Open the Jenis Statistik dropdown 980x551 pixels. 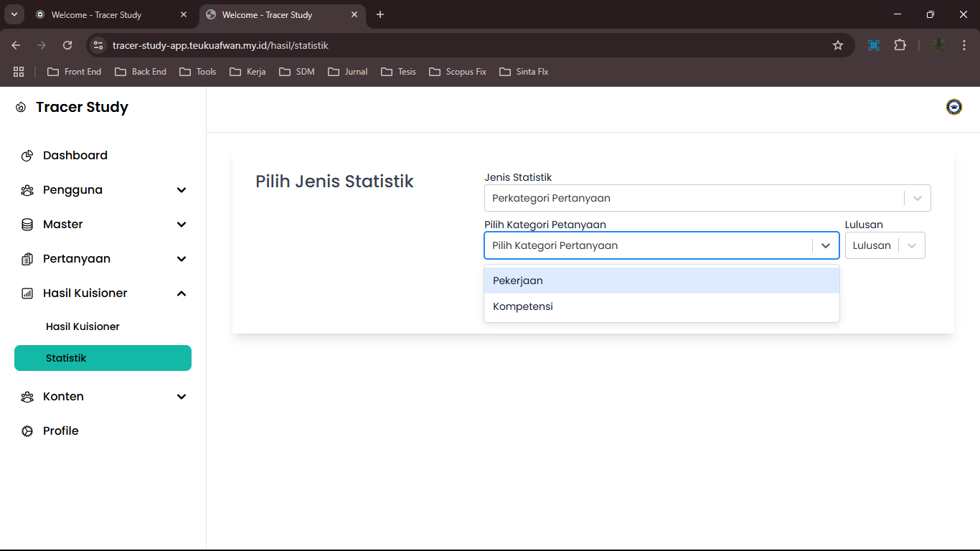click(707, 198)
